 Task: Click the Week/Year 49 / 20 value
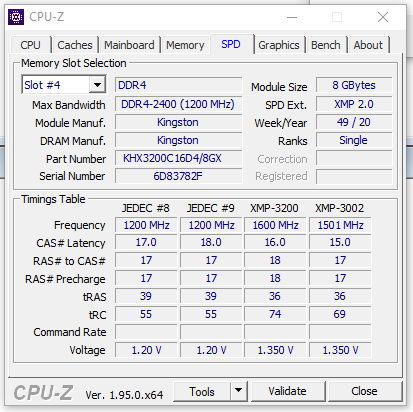coord(354,122)
